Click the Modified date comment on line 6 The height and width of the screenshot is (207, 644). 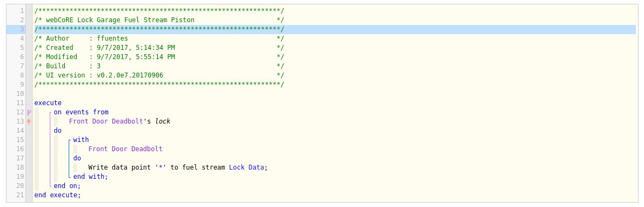[159, 57]
